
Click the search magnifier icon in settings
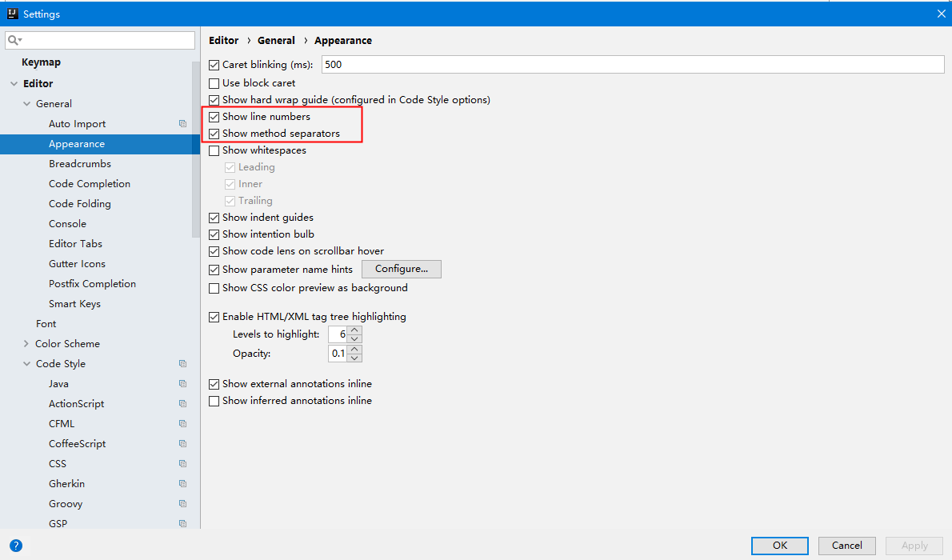click(14, 41)
